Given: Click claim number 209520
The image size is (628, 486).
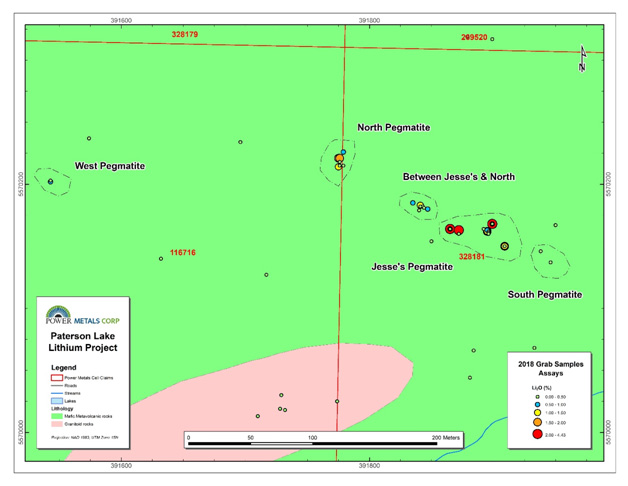Looking at the screenshot, I should tap(474, 37).
